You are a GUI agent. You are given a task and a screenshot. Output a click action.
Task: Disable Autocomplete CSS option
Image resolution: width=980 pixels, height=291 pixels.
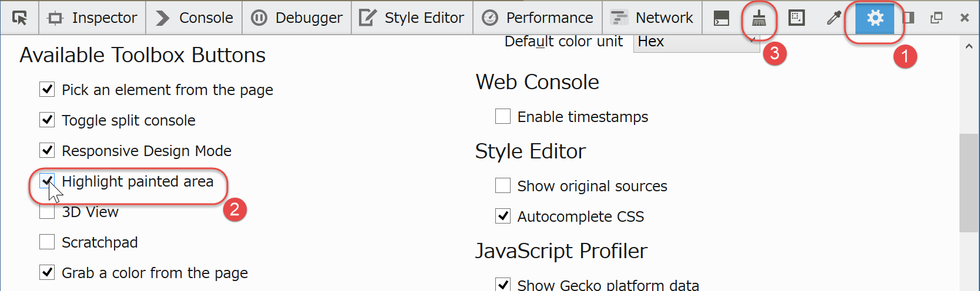tap(503, 216)
